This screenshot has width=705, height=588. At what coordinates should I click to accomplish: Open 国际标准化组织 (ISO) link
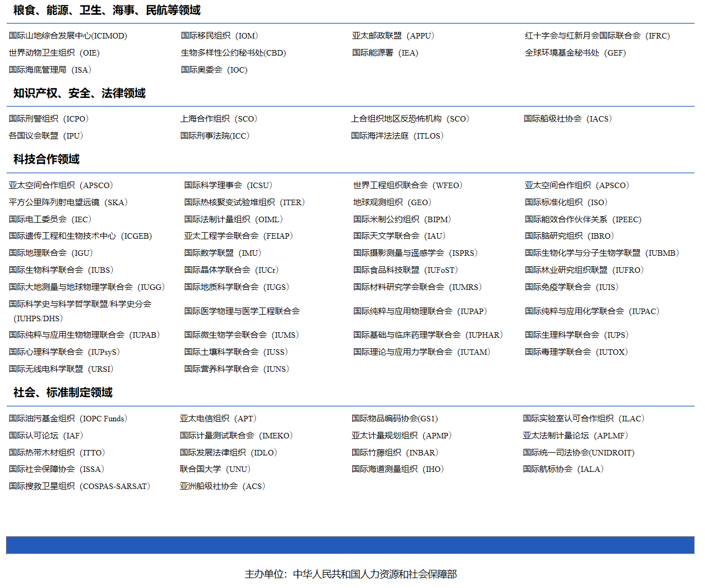[x=566, y=202]
